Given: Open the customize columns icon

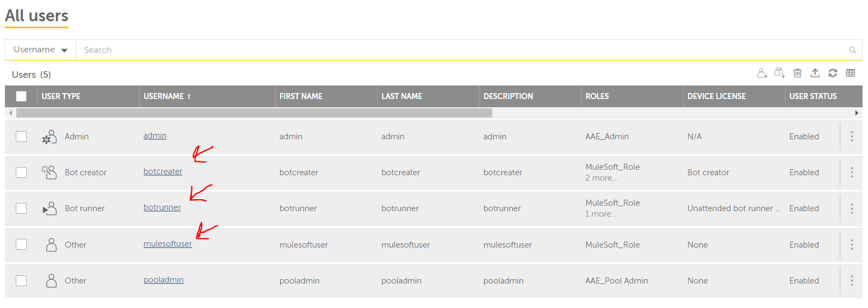Looking at the screenshot, I should pos(851,73).
